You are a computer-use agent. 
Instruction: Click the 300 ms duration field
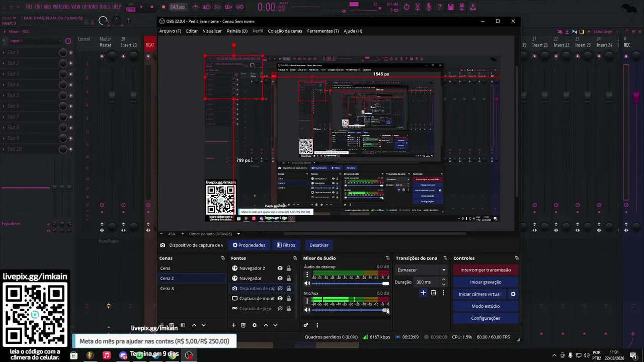tap(427, 282)
